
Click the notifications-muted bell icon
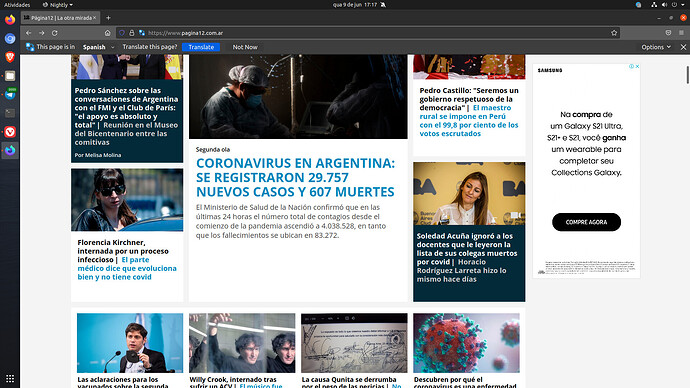(x=383, y=5)
